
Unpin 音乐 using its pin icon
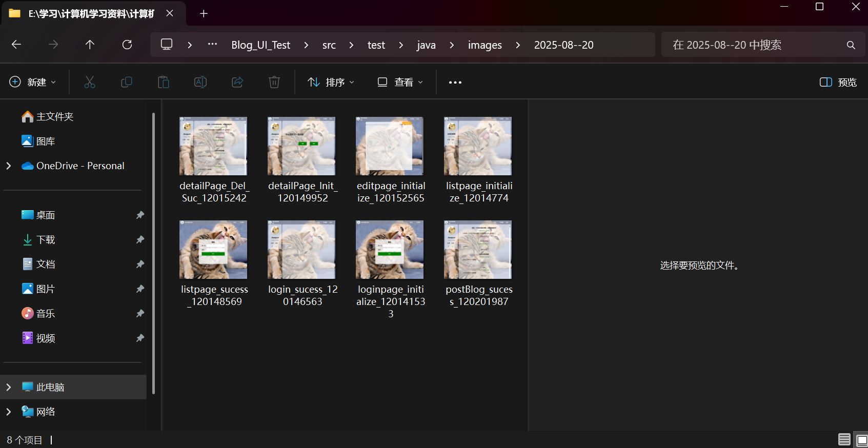click(x=140, y=314)
